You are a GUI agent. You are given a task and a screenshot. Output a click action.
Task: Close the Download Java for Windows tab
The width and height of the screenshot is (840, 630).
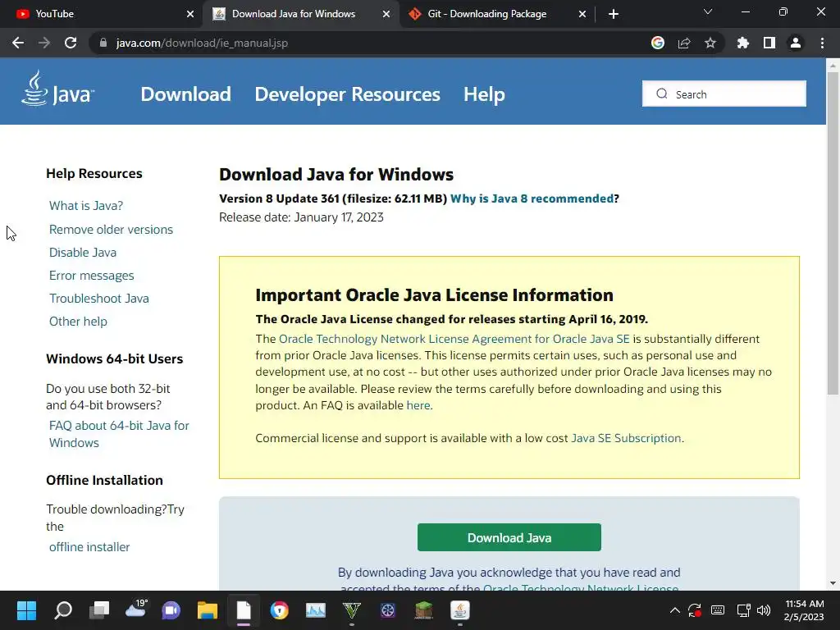pos(386,14)
